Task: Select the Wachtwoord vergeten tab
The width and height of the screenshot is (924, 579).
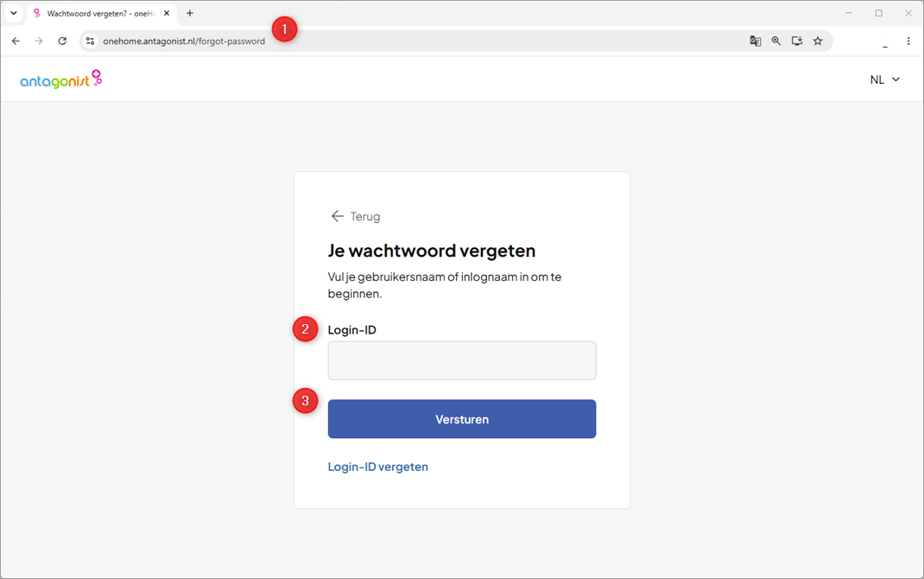Action: (101, 13)
